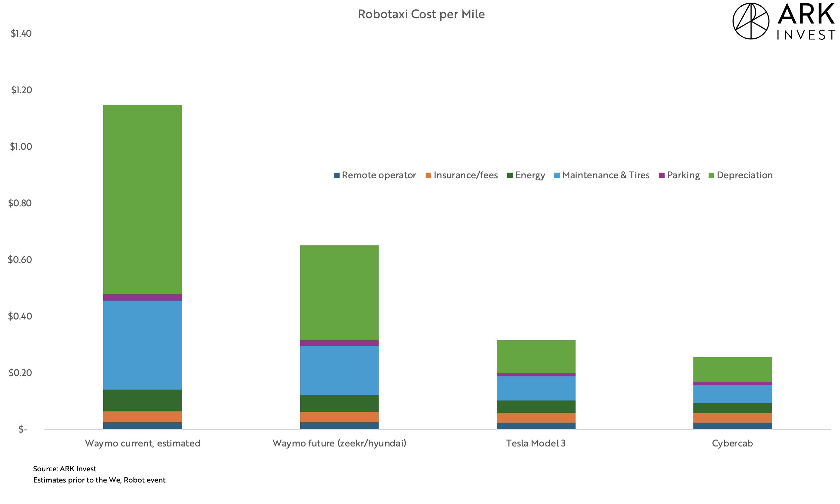Select Waymo current Parking bar segment
The width and height of the screenshot is (840, 504).
[x=142, y=298]
